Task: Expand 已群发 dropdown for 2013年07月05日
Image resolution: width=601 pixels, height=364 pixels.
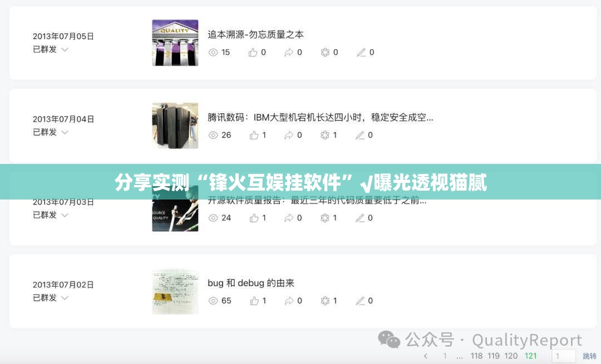Action: (65, 49)
